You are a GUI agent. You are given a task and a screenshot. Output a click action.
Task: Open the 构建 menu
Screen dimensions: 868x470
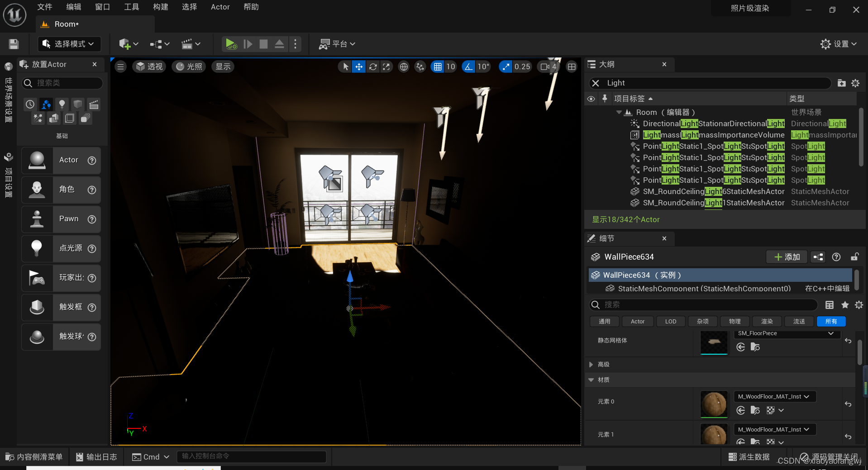pos(160,7)
